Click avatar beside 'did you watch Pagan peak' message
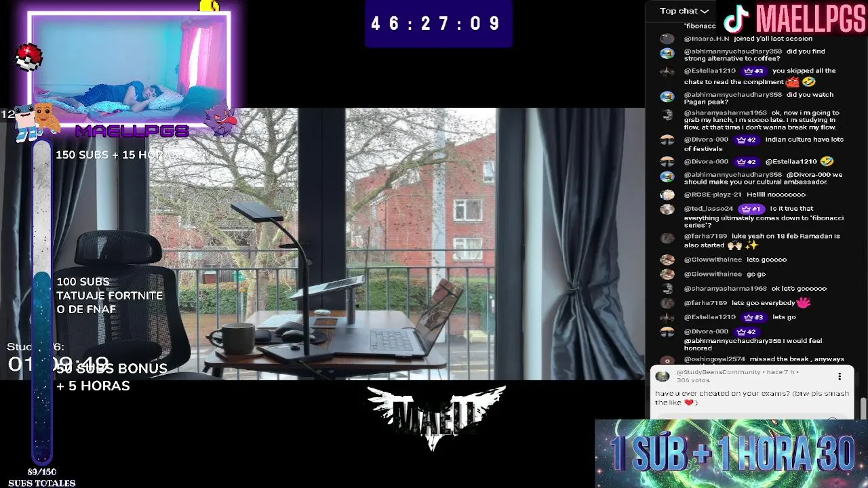The image size is (868, 488). tap(667, 96)
